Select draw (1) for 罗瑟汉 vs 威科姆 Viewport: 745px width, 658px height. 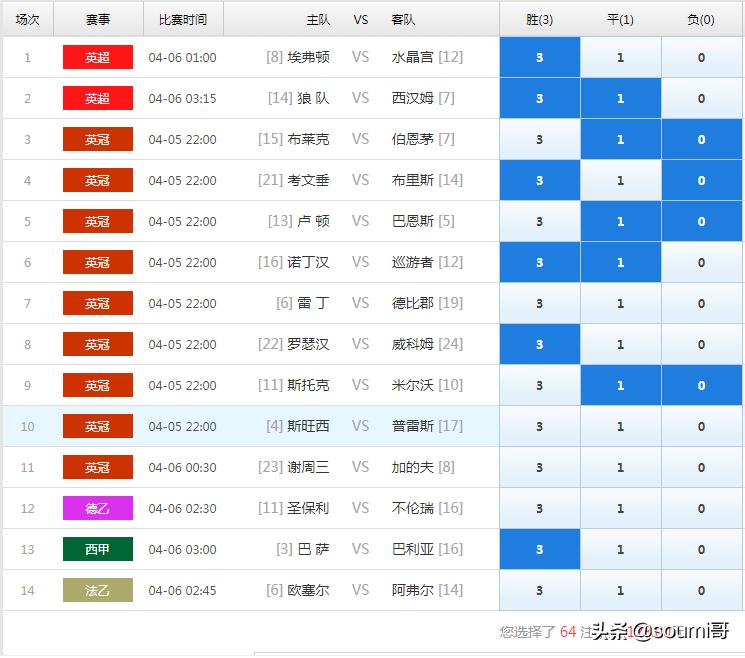click(x=621, y=344)
